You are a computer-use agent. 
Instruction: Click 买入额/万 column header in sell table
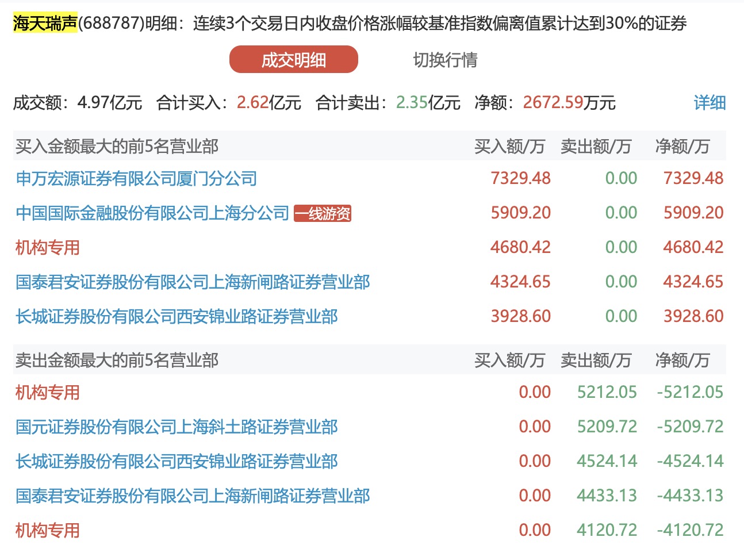pyautogui.click(x=509, y=360)
